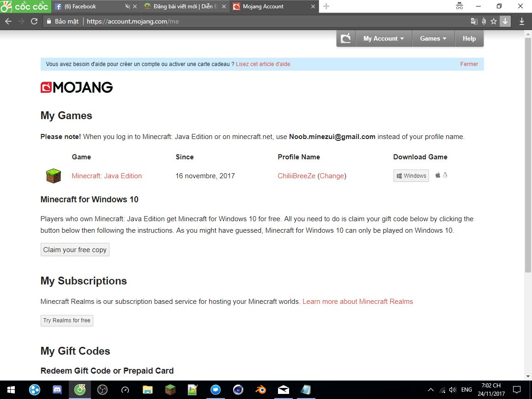Open the My Account dropdown menu
Viewport: 532px width, 399px height.
[x=384, y=38]
